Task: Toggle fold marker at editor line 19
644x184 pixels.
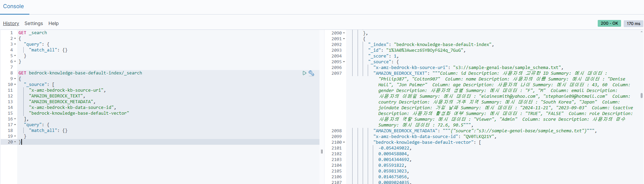Action: point(15,136)
